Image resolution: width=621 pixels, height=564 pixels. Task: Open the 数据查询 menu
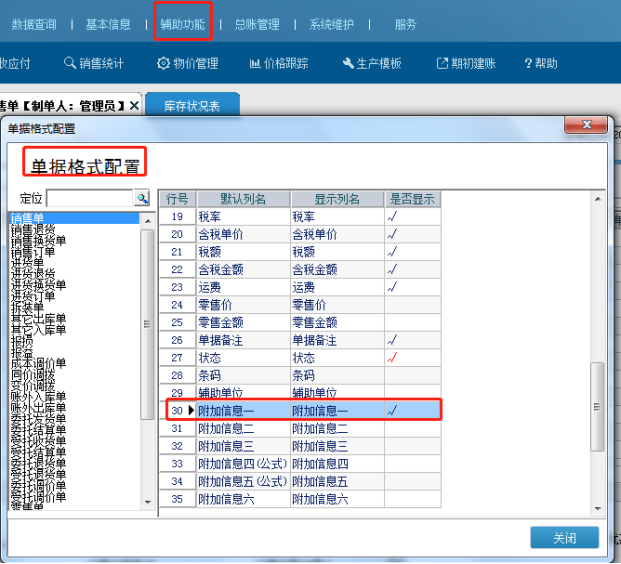34,25
